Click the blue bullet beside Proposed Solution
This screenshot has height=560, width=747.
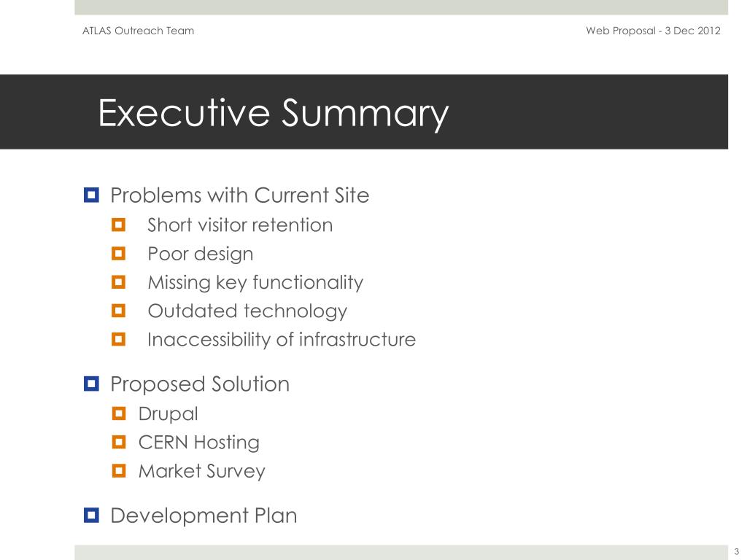[x=91, y=384]
